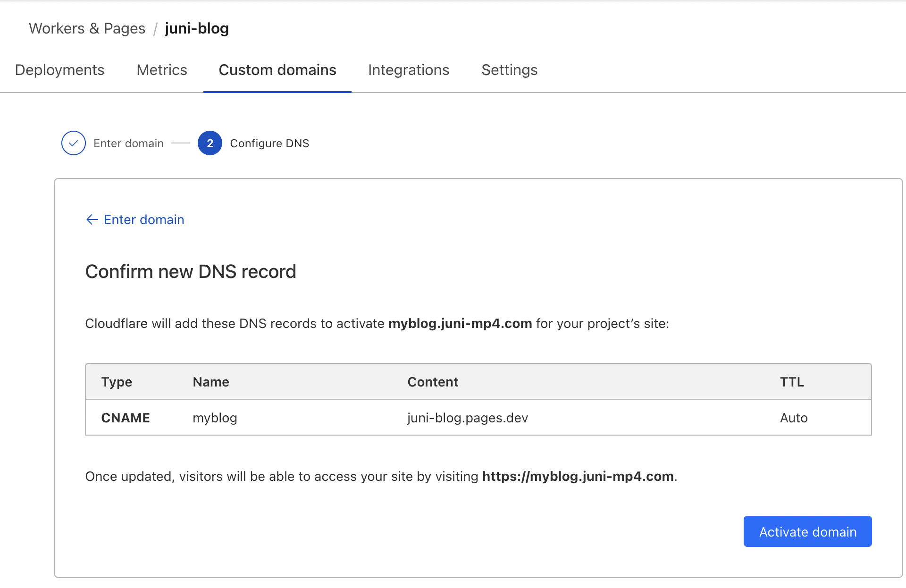Click the completed step checkmark circle icon
Image resolution: width=906 pixels, height=588 pixels.
point(74,143)
